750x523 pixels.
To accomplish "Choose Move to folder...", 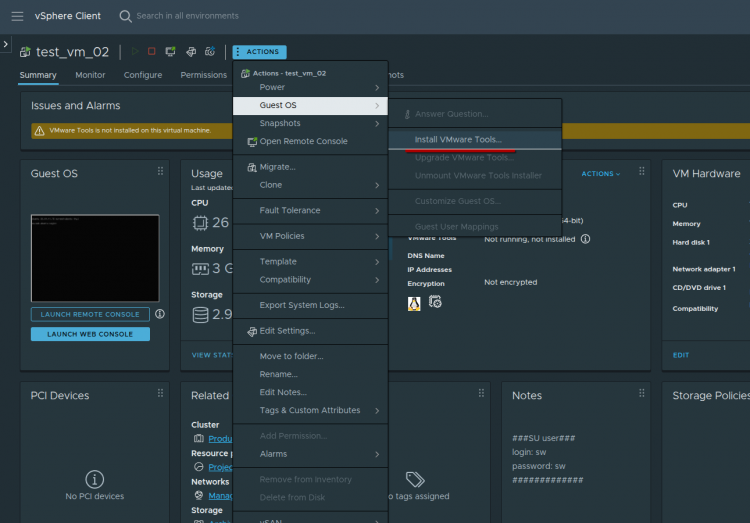I will (310, 356).
